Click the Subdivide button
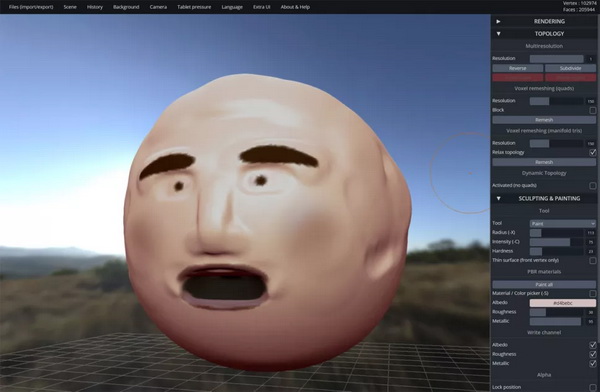The image size is (600, 392). click(570, 68)
